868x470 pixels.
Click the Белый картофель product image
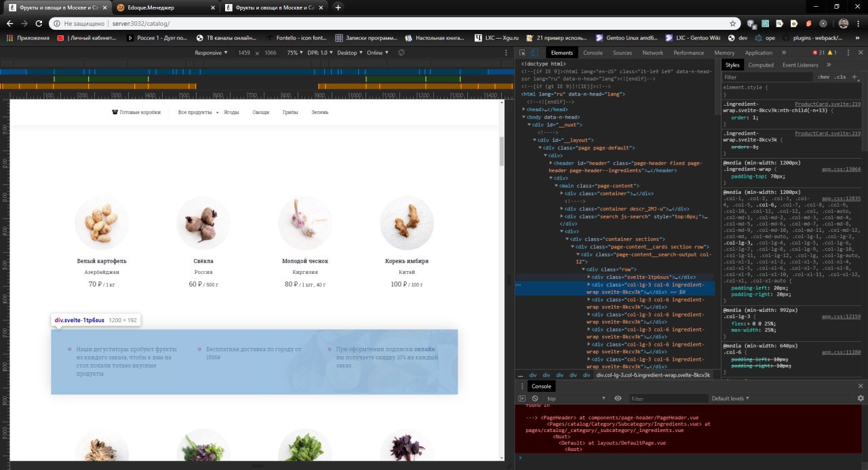click(x=102, y=222)
